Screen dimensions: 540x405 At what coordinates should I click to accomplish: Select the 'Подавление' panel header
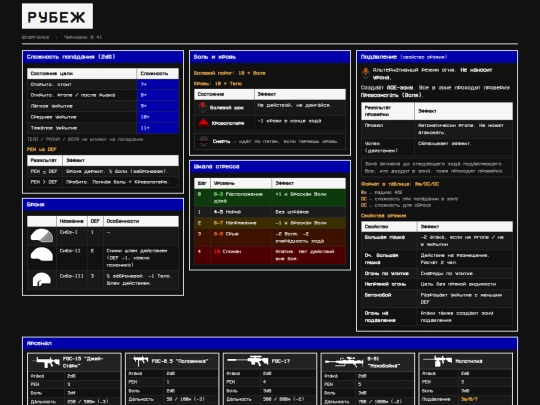437,57
